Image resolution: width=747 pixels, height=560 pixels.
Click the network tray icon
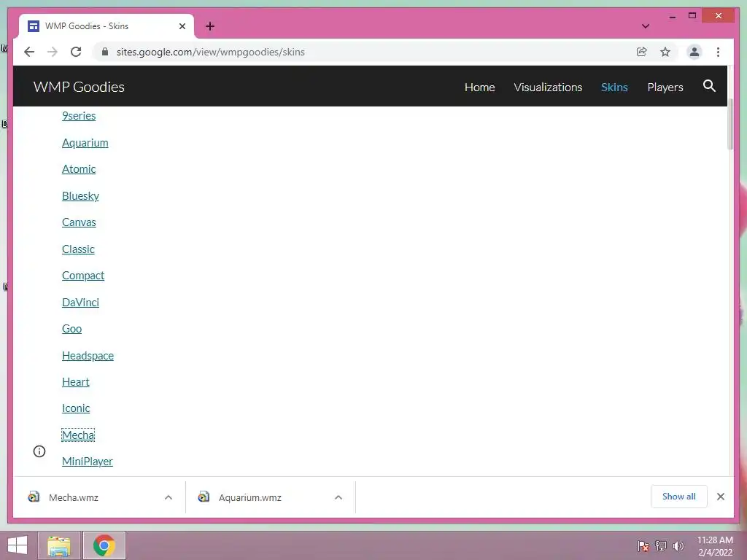tap(661, 546)
